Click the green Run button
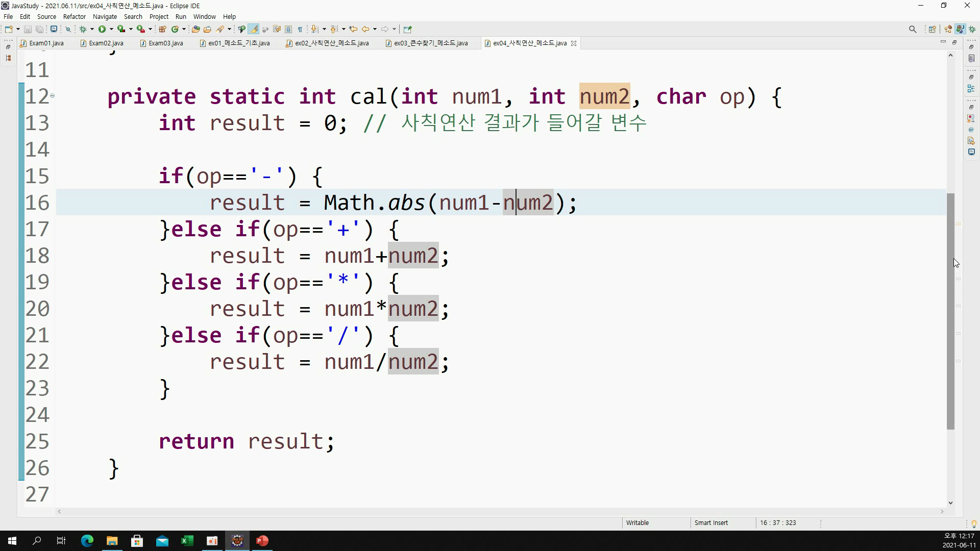Screen dimensions: 980x551 pyautogui.click(x=102, y=29)
